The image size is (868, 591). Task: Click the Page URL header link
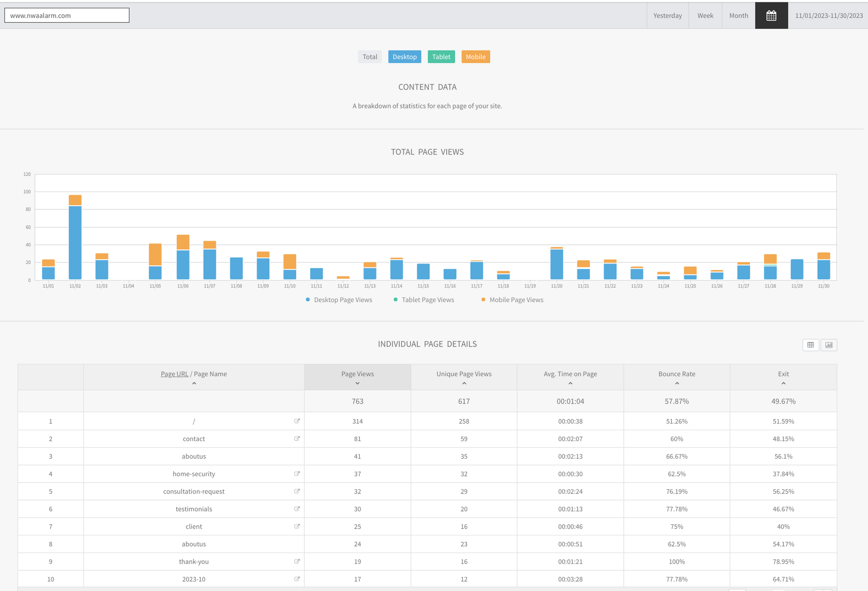(174, 374)
